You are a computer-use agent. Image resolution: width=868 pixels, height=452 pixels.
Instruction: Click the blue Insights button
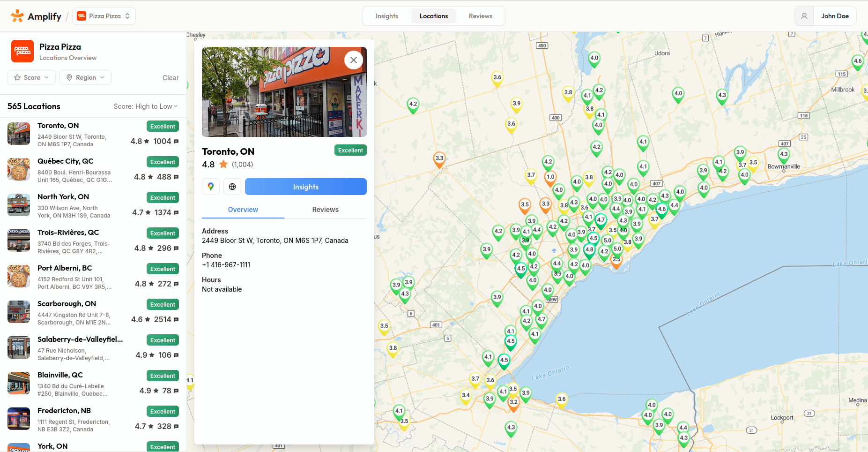point(306,187)
